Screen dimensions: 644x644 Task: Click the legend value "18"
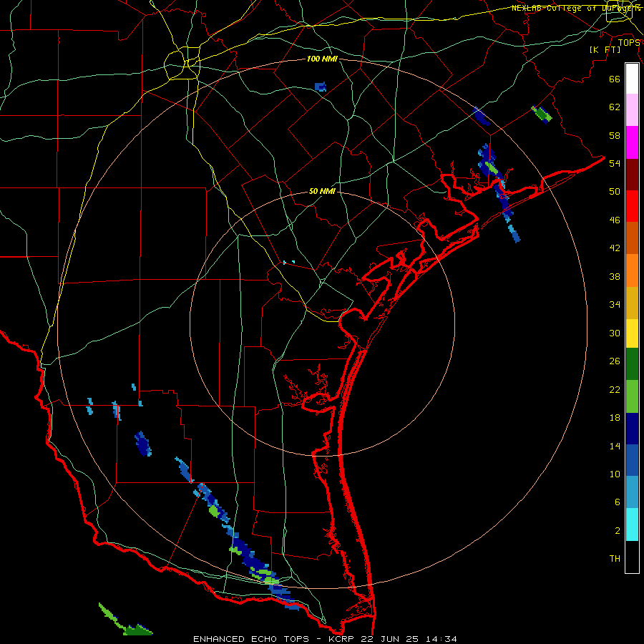[615, 418]
